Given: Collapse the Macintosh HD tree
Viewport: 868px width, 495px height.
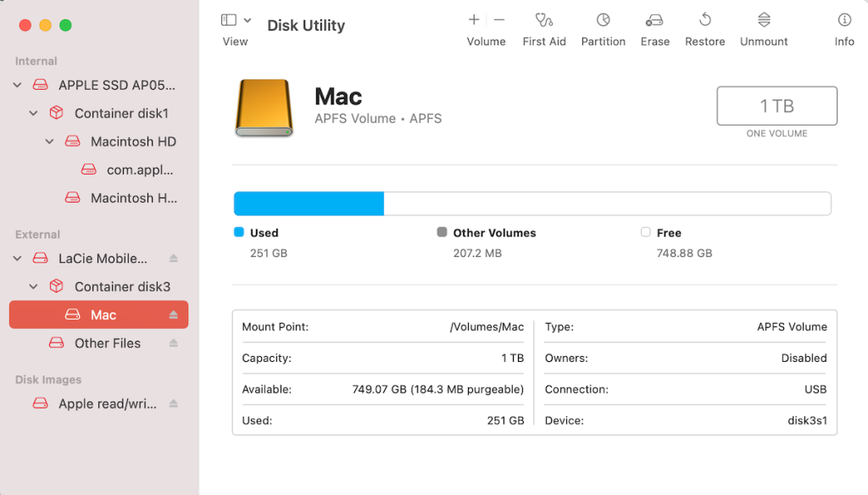Looking at the screenshot, I should tap(48, 142).
